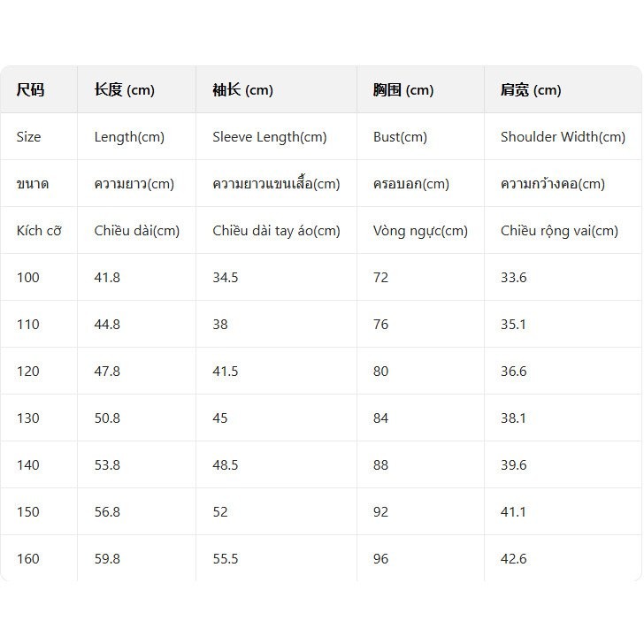This screenshot has height=644, width=644.
Task: Click shoulder width value 42.6
Action: [x=513, y=559]
